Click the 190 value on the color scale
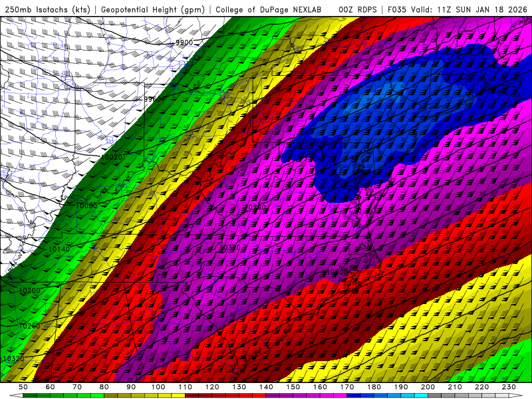 coord(401,387)
